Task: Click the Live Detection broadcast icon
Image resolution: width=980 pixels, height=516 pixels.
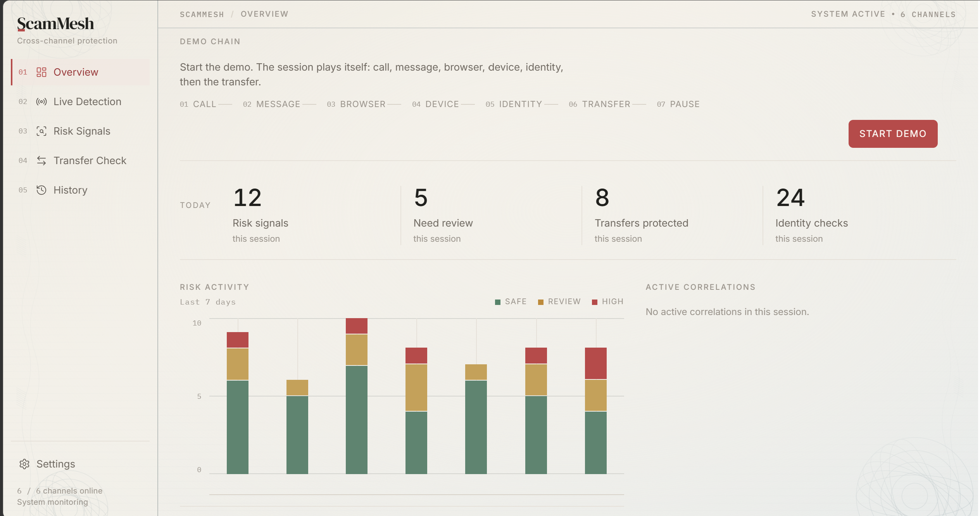Action: tap(41, 102)
